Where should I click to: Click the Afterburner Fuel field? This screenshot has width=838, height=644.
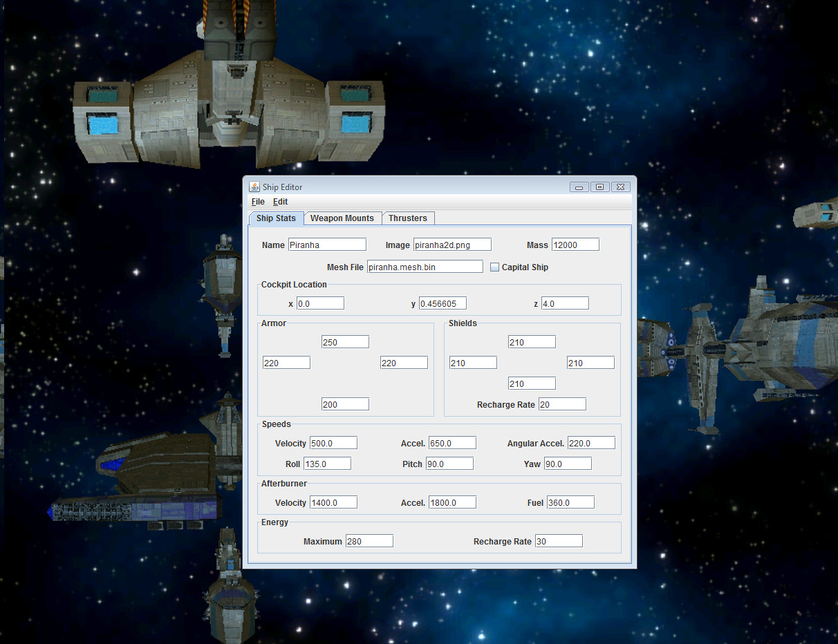pos(570,502)
